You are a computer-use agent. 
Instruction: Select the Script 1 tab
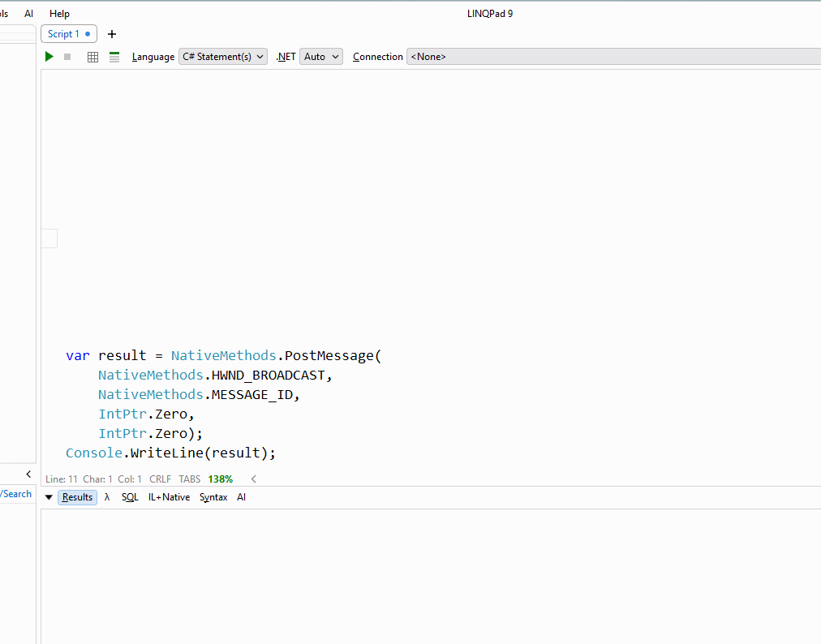tap(64, 34)
